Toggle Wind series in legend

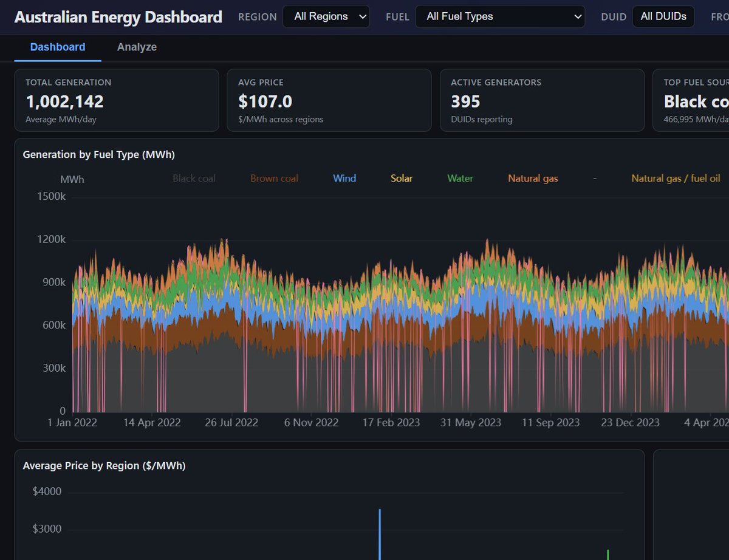tap(344, 179)
